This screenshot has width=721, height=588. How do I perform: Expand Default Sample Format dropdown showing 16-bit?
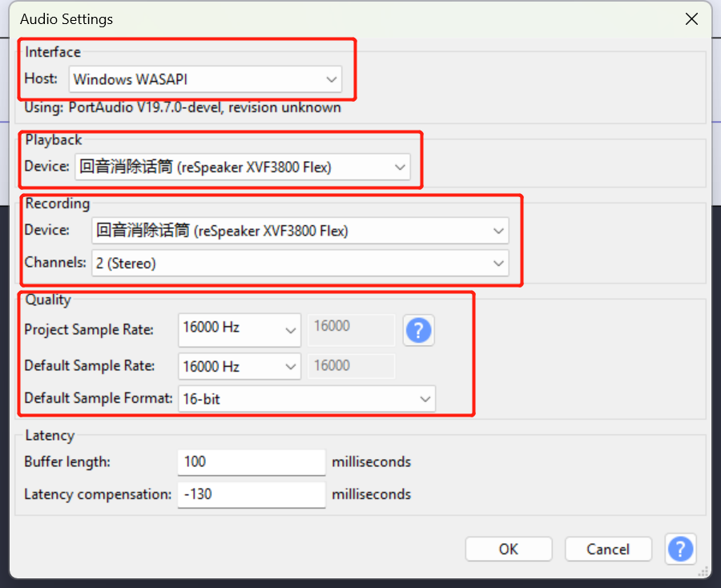[306, 398]
